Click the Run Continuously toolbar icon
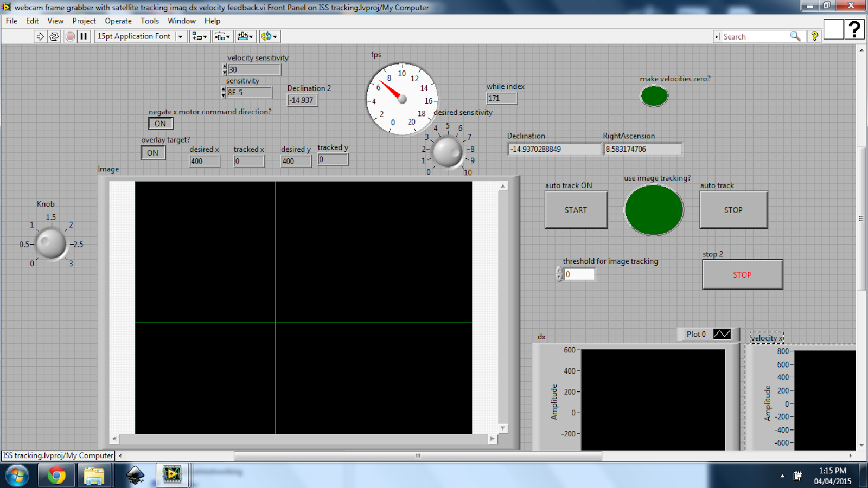 [54, 36]
